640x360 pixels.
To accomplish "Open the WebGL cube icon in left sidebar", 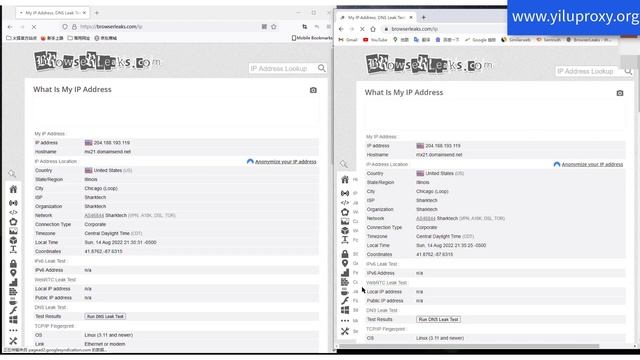I will (13, 240).
